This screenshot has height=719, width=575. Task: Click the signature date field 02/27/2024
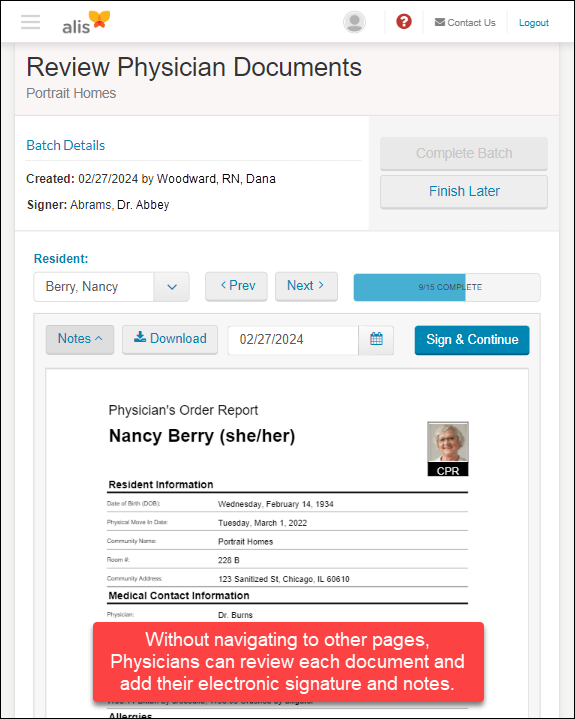293,340
